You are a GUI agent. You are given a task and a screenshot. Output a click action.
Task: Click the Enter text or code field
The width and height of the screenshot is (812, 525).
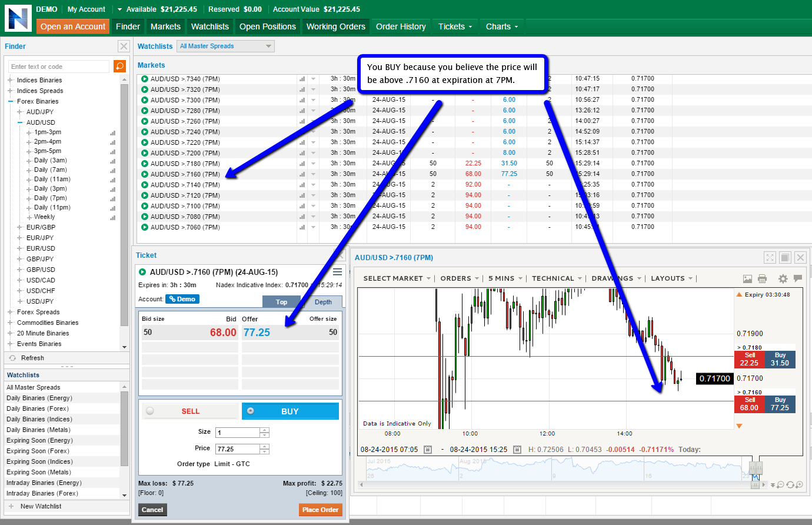59,67
